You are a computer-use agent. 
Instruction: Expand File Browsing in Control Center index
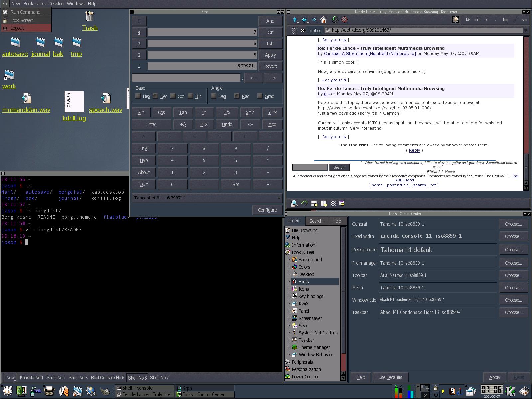click(301, 230)
